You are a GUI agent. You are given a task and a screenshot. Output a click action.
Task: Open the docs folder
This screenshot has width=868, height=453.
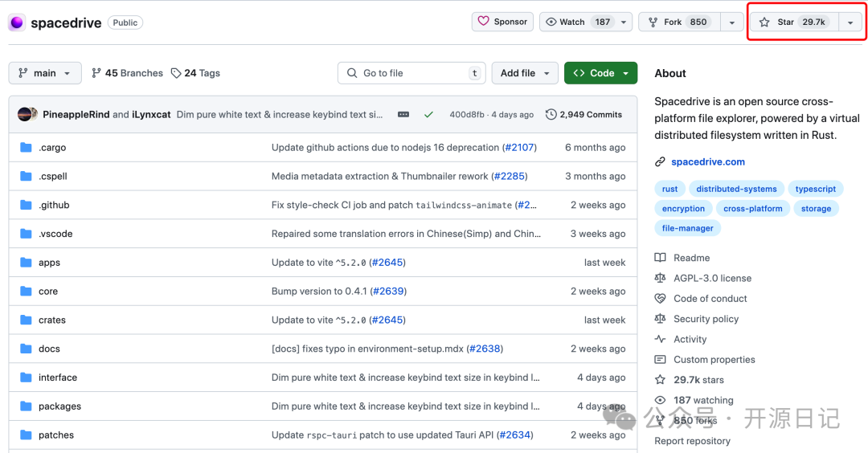click(x=49, y=349)
